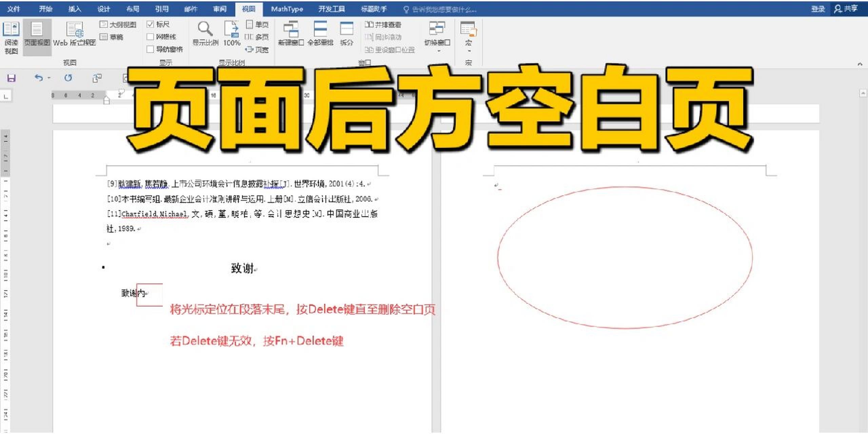
Task: Set zoom to 100%
Action: point(232,34)
